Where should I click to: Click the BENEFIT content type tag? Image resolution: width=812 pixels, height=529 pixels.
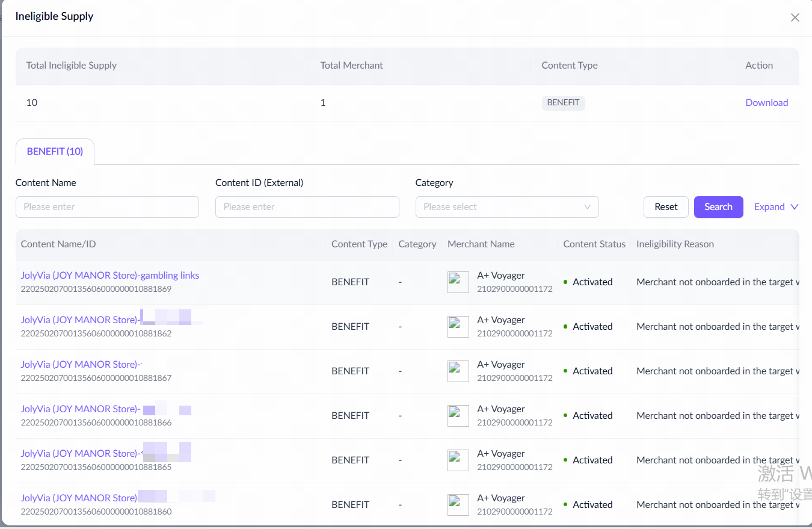[x=563, y=103]
